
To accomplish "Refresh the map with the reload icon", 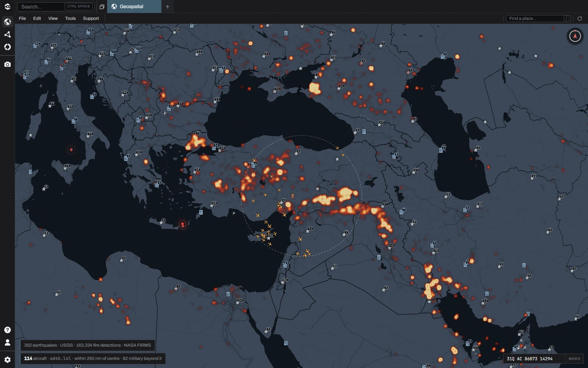I will pyautogui.click(x=580, y=18).
